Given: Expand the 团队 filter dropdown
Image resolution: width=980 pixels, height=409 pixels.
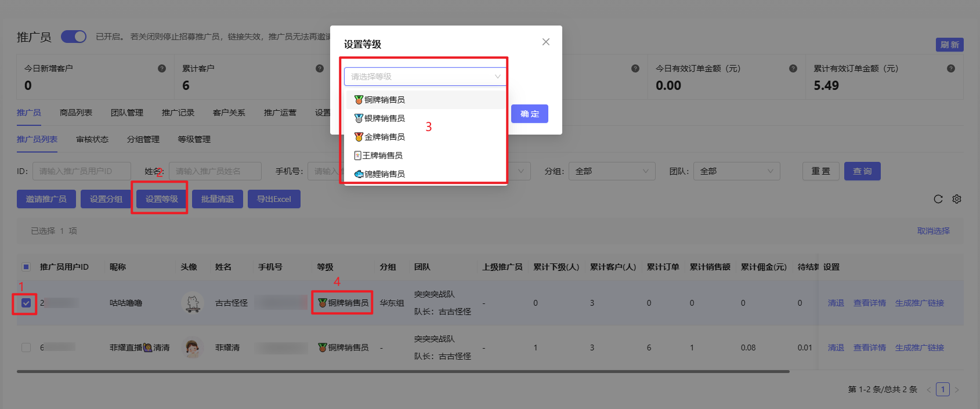Looking at the screenshot, I should 736,171.
